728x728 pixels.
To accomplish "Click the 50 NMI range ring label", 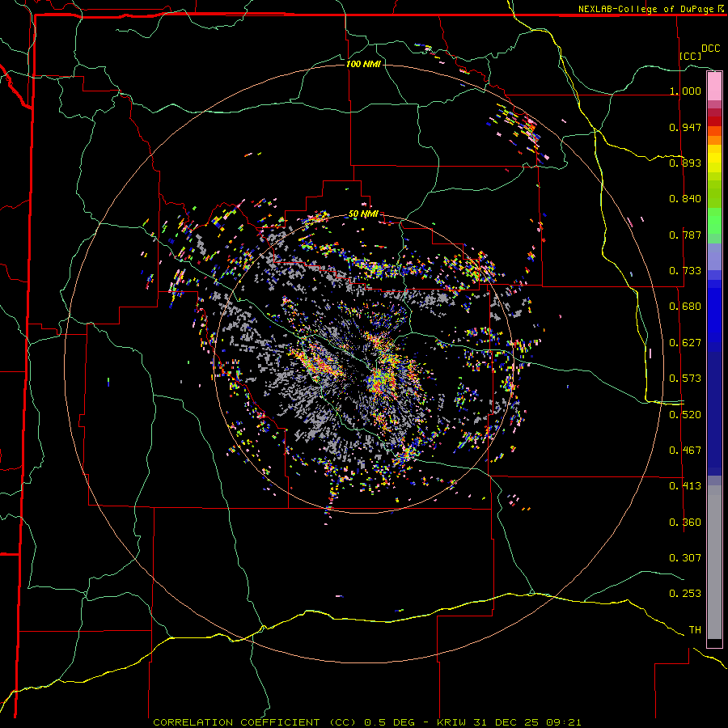I will point(363,214).
